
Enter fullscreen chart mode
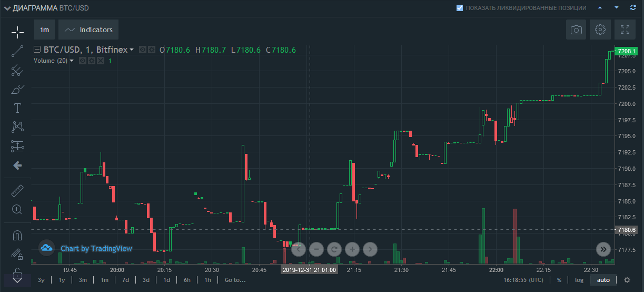point(625,30)
